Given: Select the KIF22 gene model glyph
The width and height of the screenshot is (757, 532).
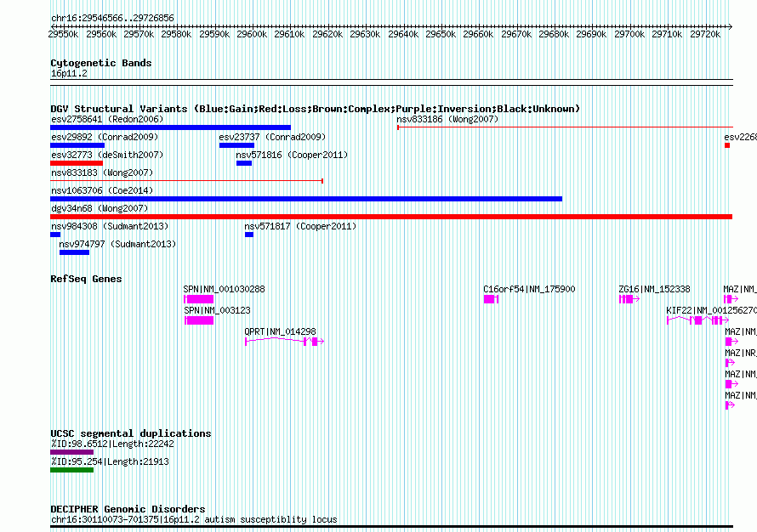Looking at the screenshot, I should pos(697,320).
